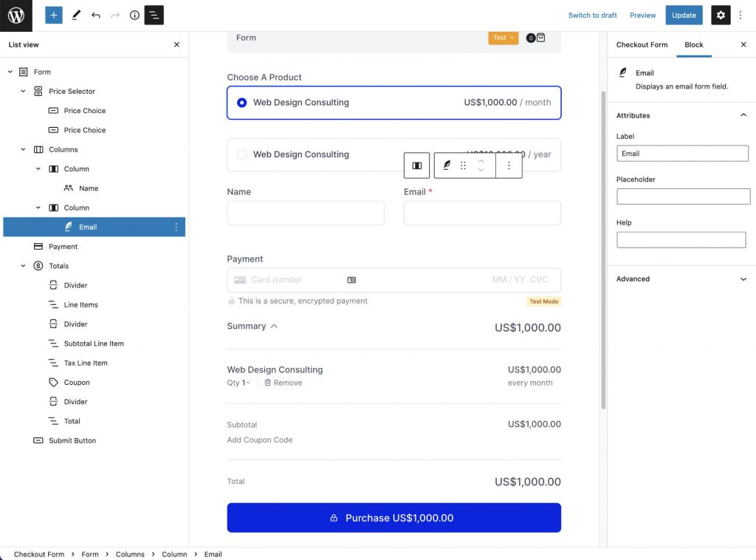This screenshot has width=756, height=560.
Task: Toggle the List View button
Action: click(x=154, y=16)
